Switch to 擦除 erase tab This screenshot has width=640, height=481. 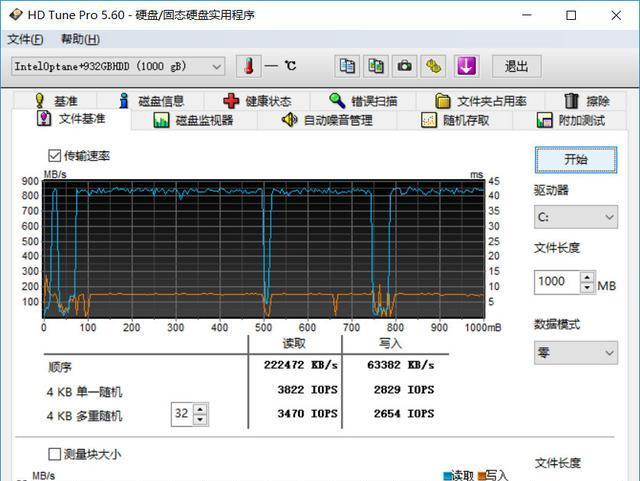coord(586,101)
